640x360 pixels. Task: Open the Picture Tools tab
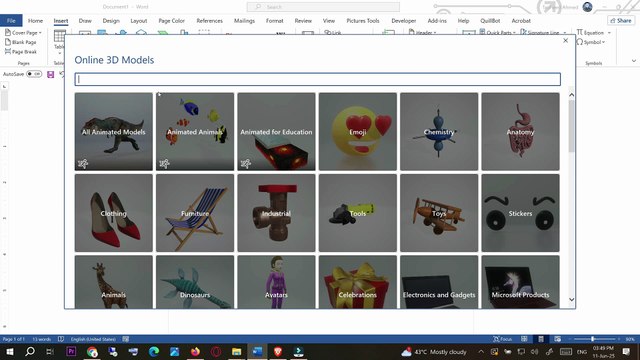(363, 20)
